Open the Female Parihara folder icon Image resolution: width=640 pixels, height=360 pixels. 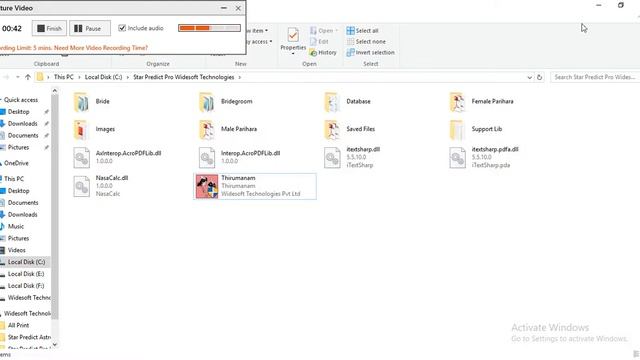point(457,102)
